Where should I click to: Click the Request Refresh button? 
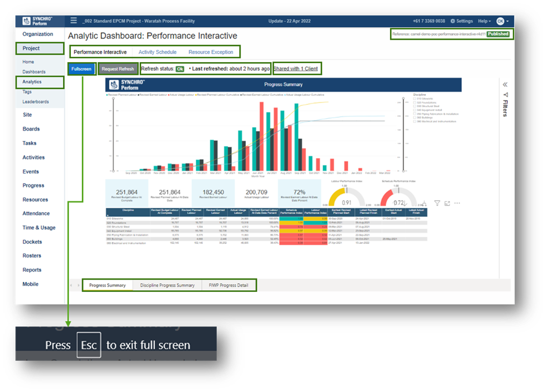point(118,69)
